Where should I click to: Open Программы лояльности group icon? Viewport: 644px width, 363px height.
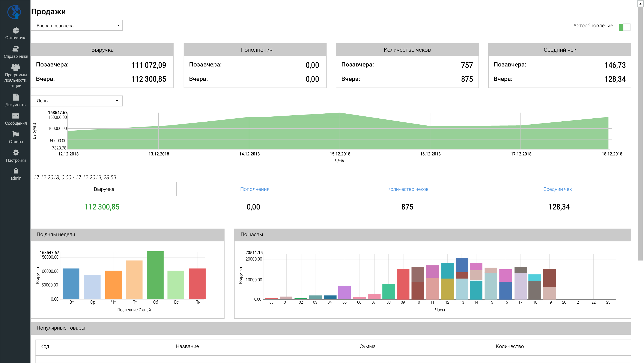(x=16, y=67)
